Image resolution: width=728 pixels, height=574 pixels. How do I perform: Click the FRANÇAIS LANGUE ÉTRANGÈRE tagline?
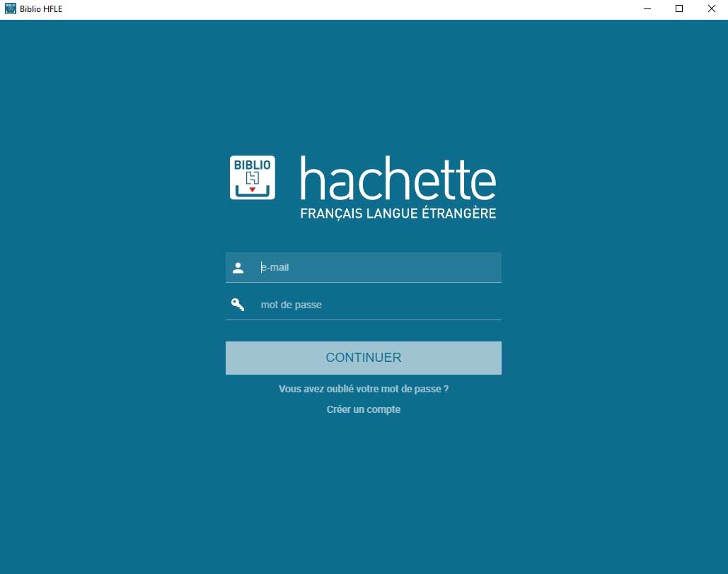point(398,213)
